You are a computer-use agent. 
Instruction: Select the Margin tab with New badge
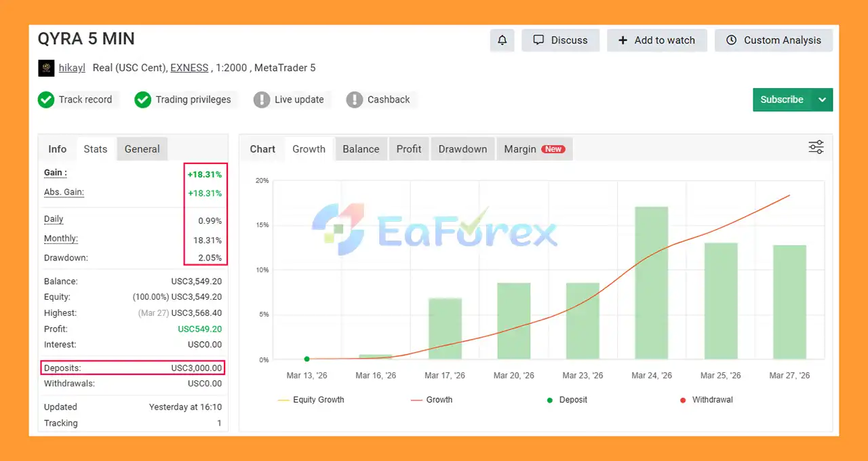(534, 148)
